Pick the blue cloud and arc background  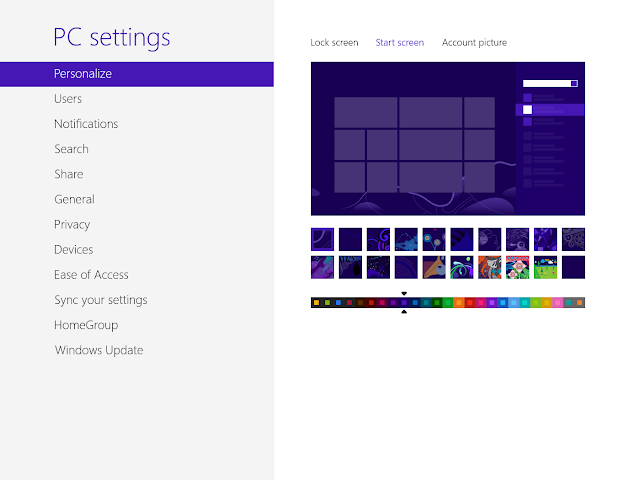(x=406, y=239)
